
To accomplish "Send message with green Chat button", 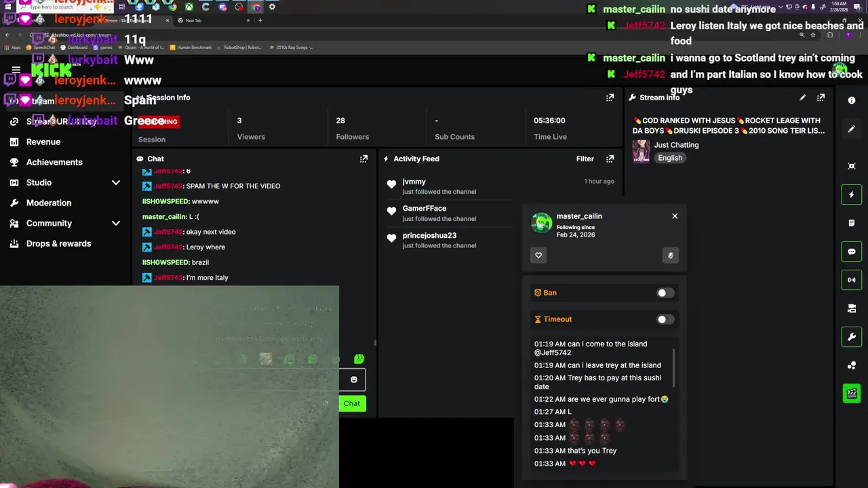I will point(351,403).
